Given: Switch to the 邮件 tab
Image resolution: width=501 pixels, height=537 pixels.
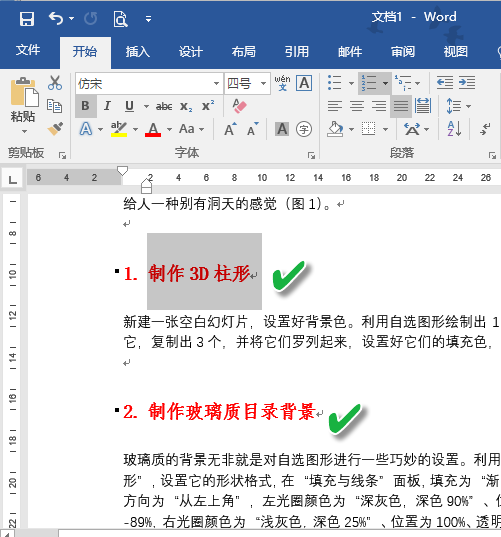Looking at the screenshot, I should pyautogui.click(x=350, y=52).
